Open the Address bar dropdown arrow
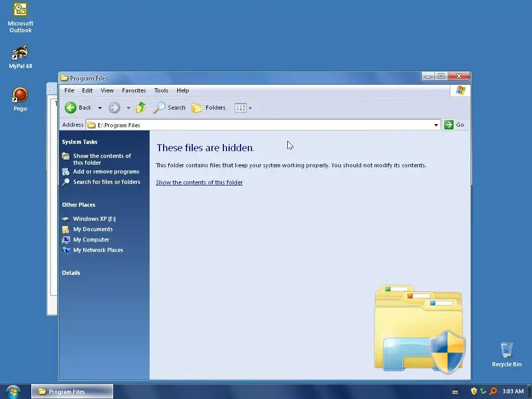Screen dimensions: 532x399 (436, 125)
